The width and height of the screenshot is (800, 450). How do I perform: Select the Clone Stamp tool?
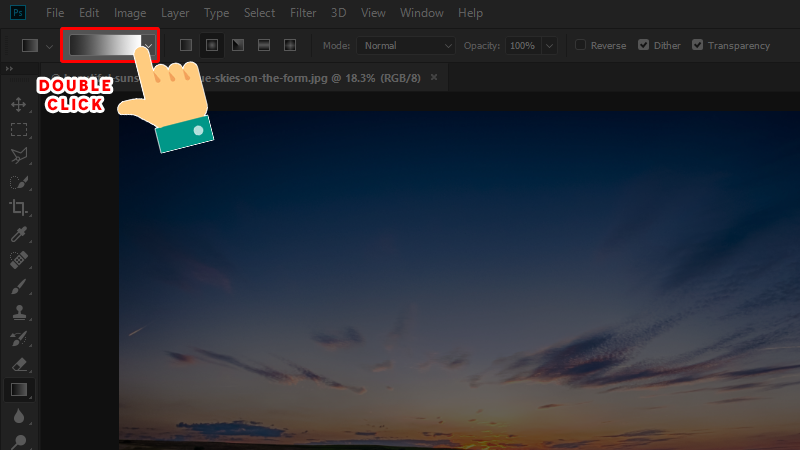[x=19, y=312]
